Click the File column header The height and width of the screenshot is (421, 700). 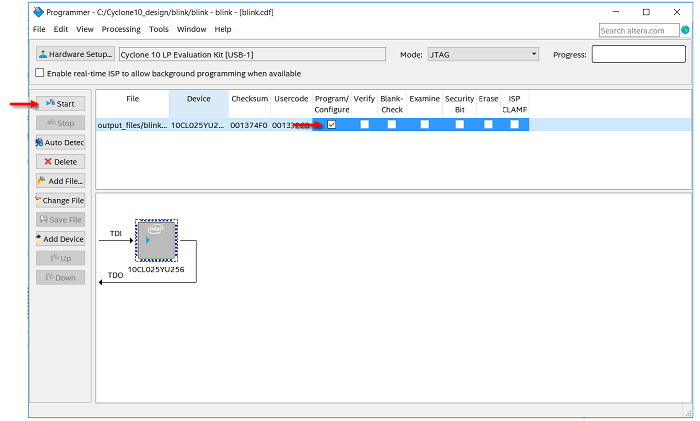(133, 104)
